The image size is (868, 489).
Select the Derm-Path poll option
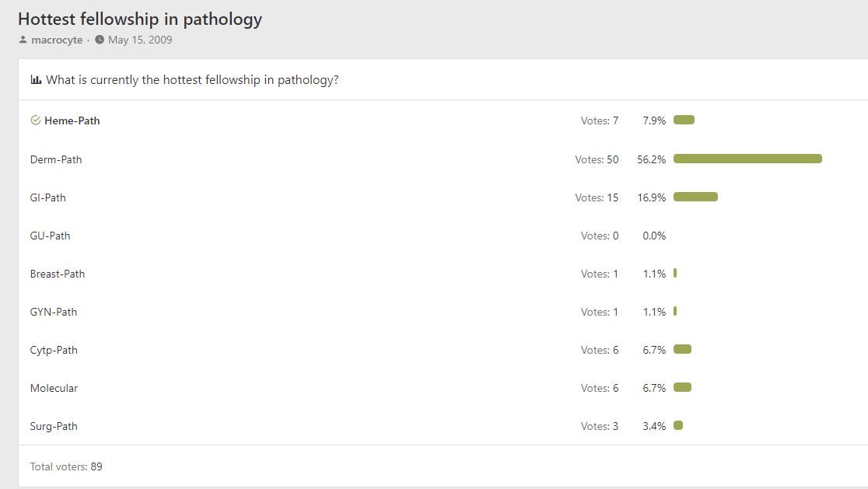[56, 159]
